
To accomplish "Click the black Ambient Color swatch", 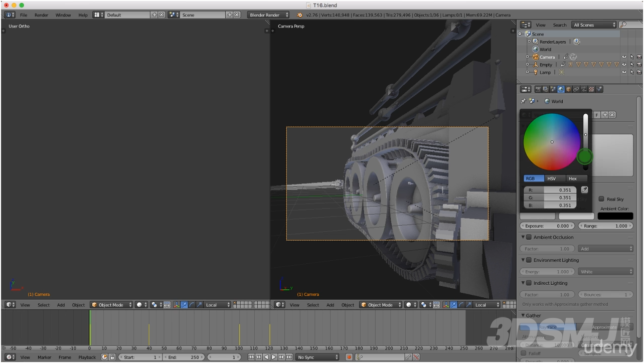I will (x=615, y=216).
